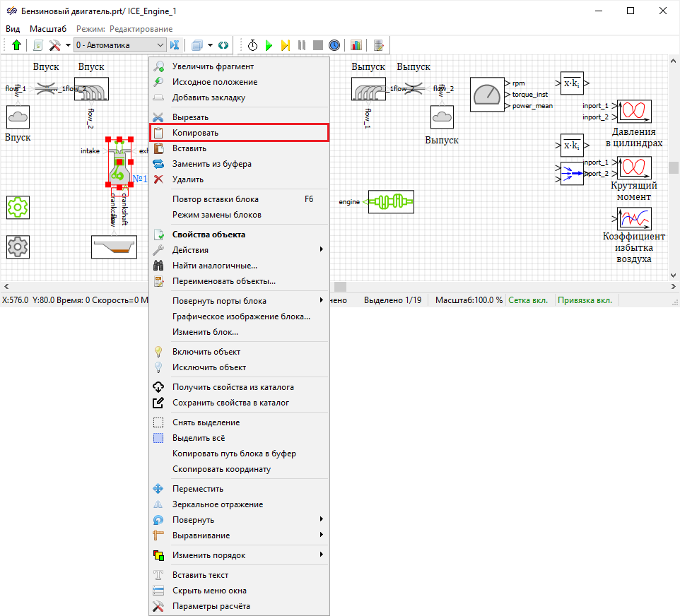
Task: Select 'Копировать' from context menu
Action: tap(195, 133)
